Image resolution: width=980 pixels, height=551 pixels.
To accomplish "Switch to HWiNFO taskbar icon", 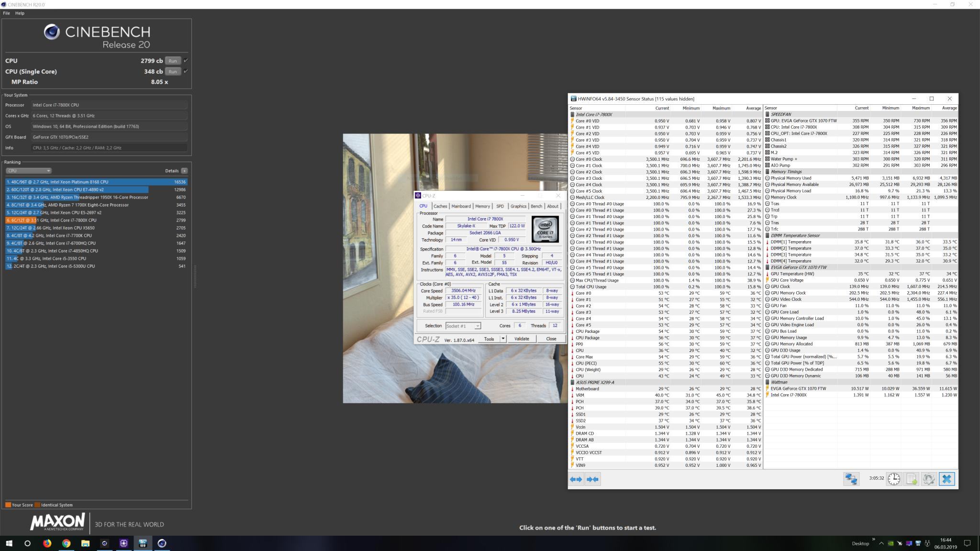I will point(143,543).
